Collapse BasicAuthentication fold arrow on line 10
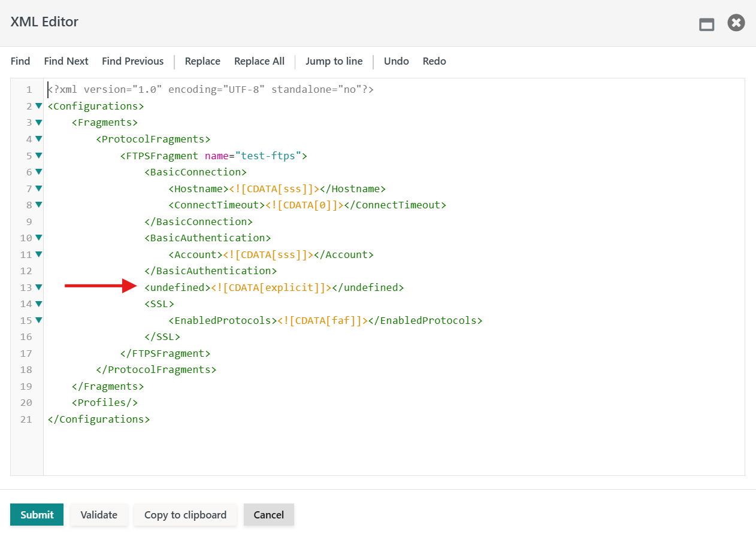This screenshot has width=756, height=537. (x=39, y=238)
